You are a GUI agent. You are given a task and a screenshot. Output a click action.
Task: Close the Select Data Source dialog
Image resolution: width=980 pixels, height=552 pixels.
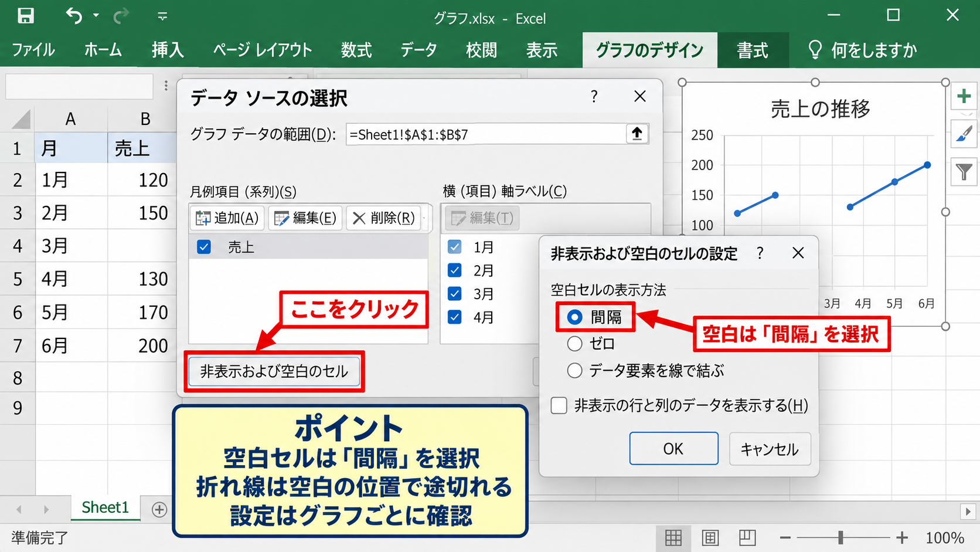640,96
